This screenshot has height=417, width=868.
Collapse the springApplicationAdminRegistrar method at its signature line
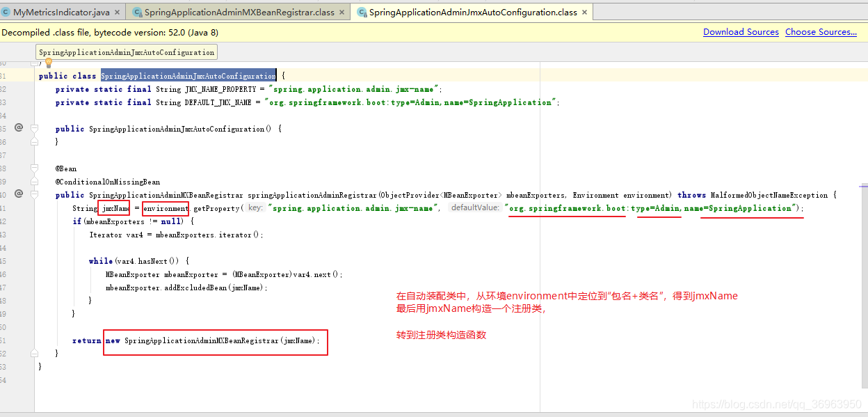[35, 195]
